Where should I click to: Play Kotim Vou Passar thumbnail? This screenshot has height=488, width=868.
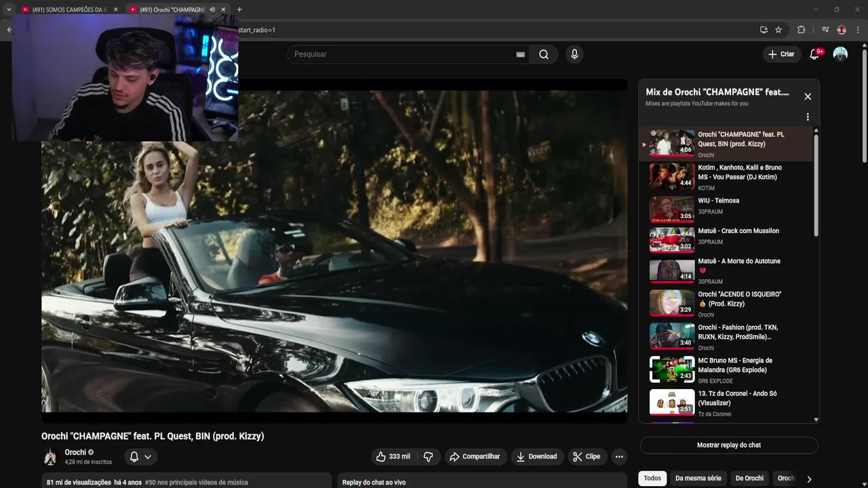pos(672,176)
